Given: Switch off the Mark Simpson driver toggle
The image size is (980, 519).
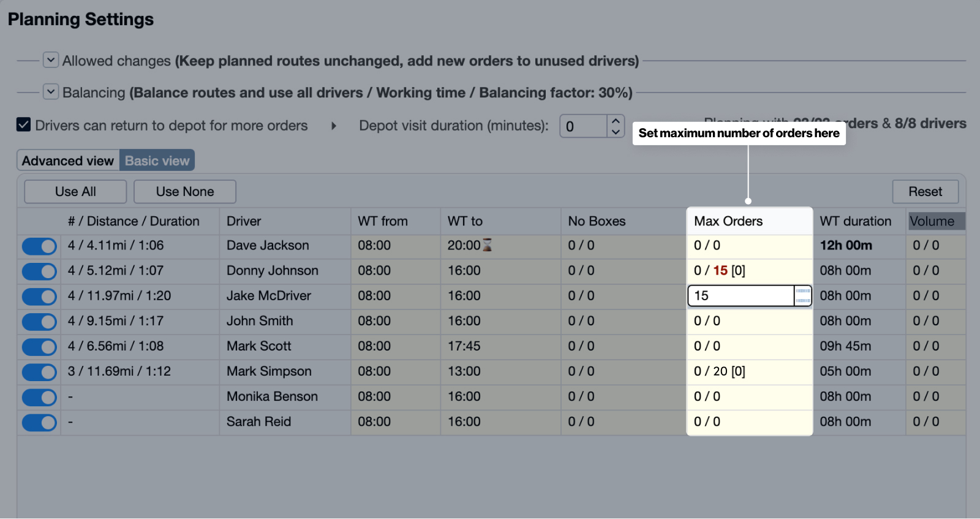Looking at the screenshot, I should (x=39, y=372).
